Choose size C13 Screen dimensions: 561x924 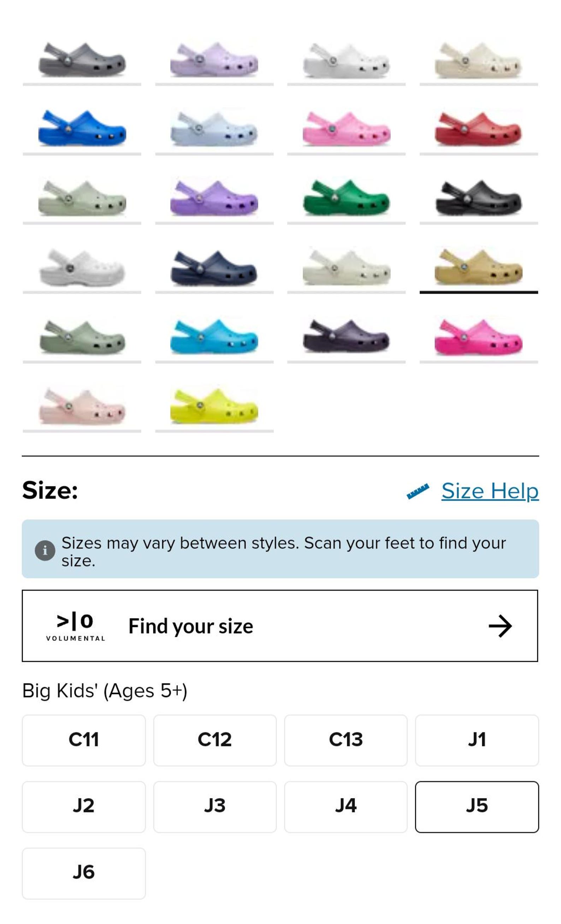(346, 740)
